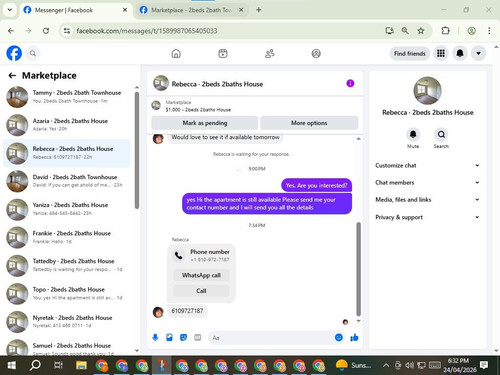Open the account dropdown arrow
Screen dimensions: 500x375
(x=478, y=53)
